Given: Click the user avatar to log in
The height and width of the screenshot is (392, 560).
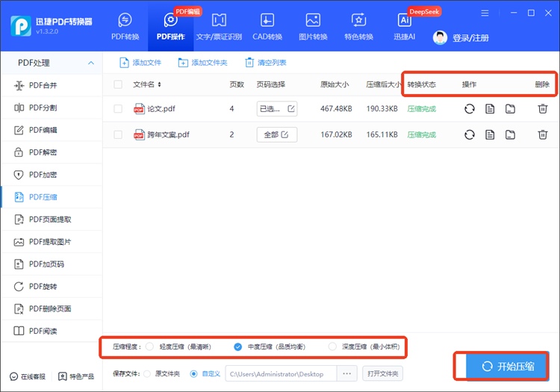Looking at the screenshot, I should (441, 37).
